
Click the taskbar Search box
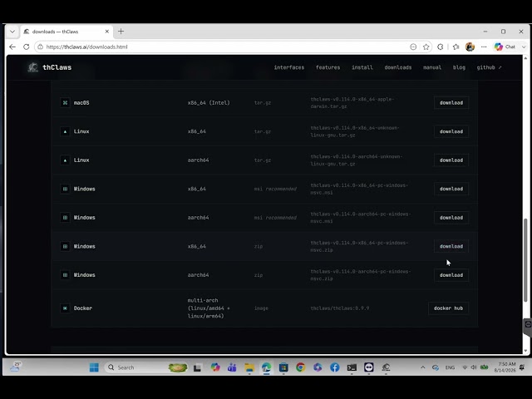146,367
